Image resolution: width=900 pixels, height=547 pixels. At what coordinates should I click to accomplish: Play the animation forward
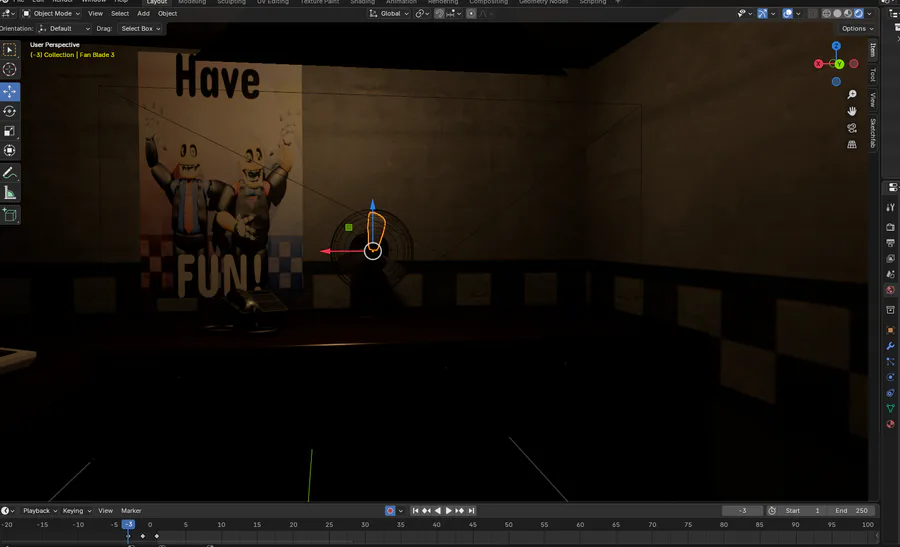pyautogui.click(x=448, y=510)
